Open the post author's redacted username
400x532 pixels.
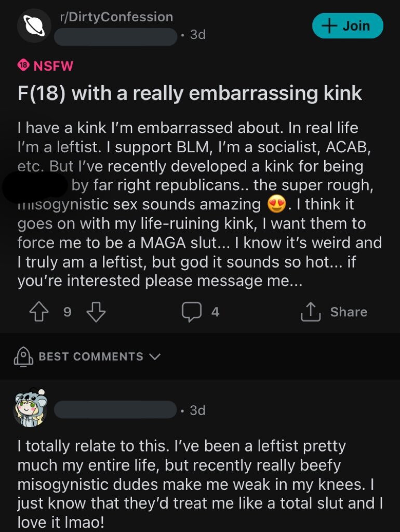tap(115, 35)
